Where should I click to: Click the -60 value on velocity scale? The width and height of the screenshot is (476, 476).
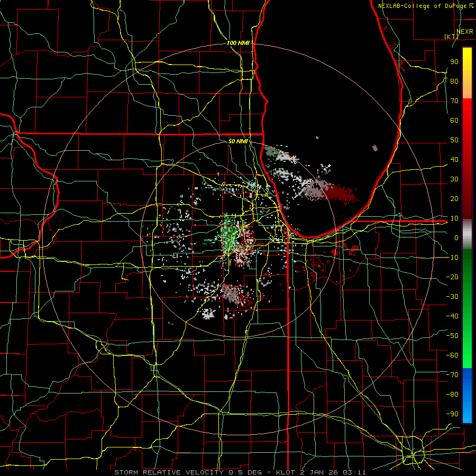[x=452, y=355]
